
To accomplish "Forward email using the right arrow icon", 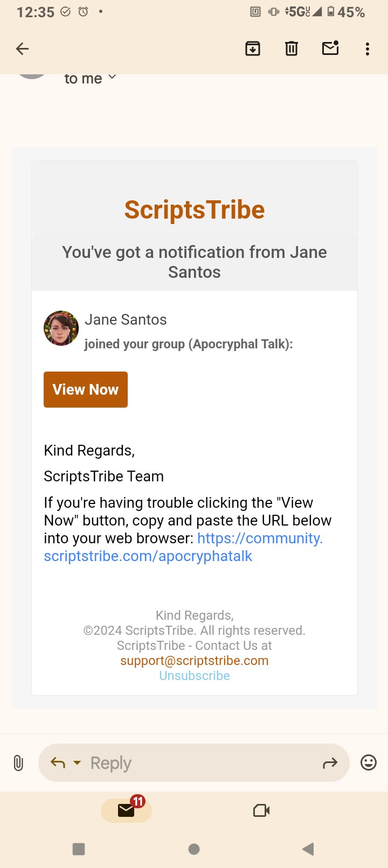I will [330, 762].
